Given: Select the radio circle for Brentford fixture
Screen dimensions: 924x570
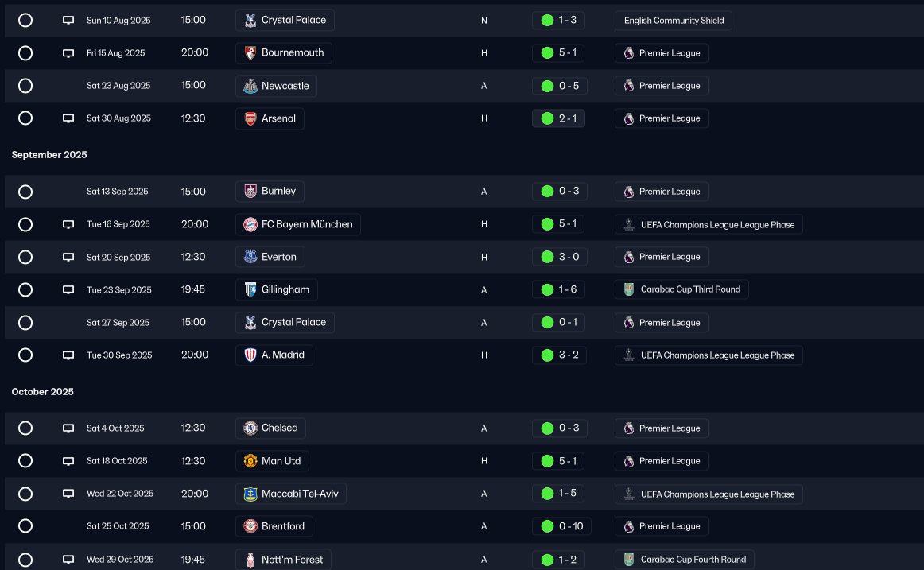Looking at the screenshot, I should (25, 525).
